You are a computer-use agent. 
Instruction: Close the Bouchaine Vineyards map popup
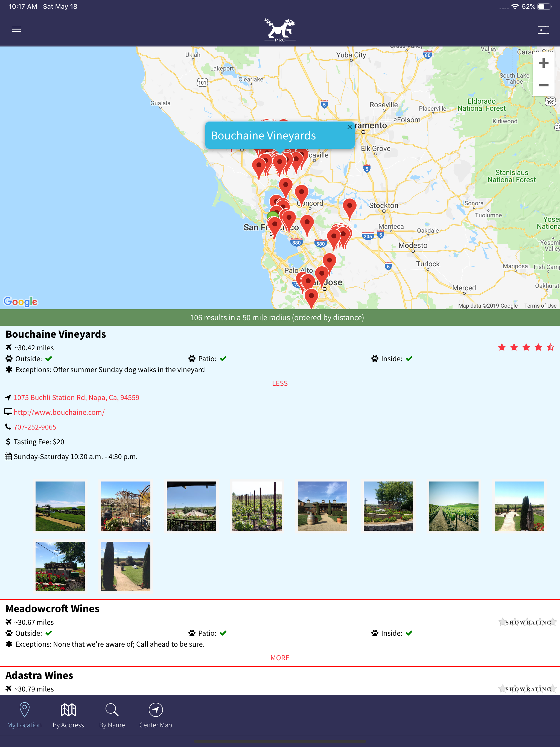click(x=349, y=127)
